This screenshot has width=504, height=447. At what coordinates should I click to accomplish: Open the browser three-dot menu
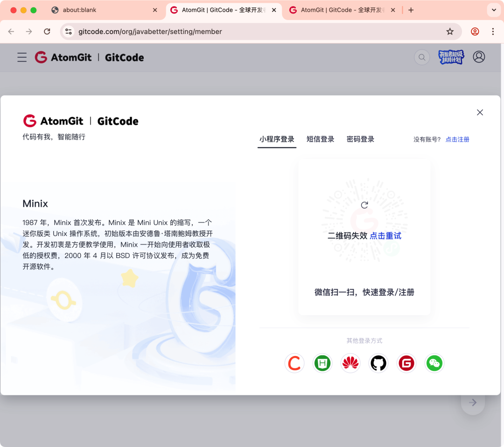[493, 31]
